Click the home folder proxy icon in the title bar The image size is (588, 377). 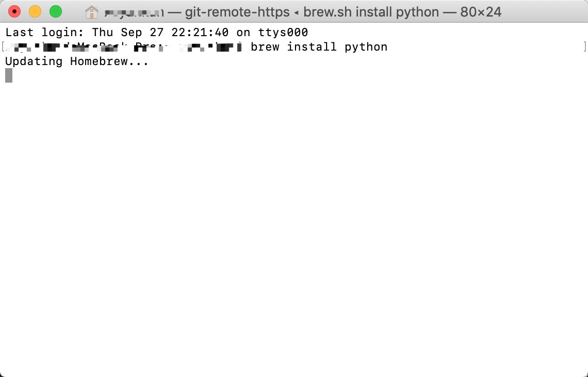click(x=92, y=11)
